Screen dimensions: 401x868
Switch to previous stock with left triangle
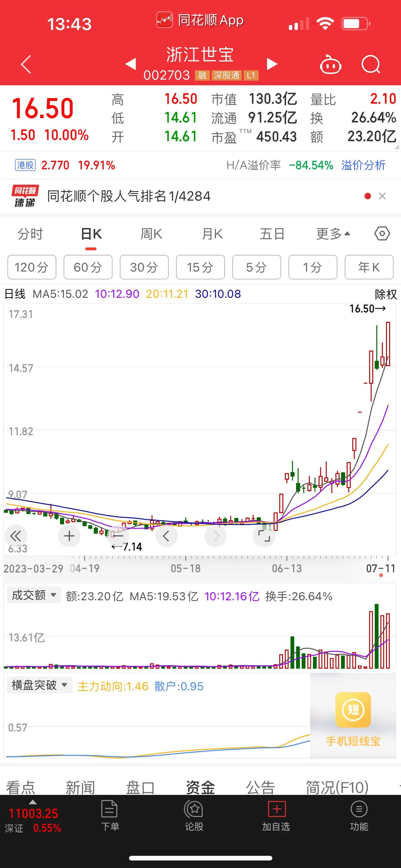click(131, 64)
